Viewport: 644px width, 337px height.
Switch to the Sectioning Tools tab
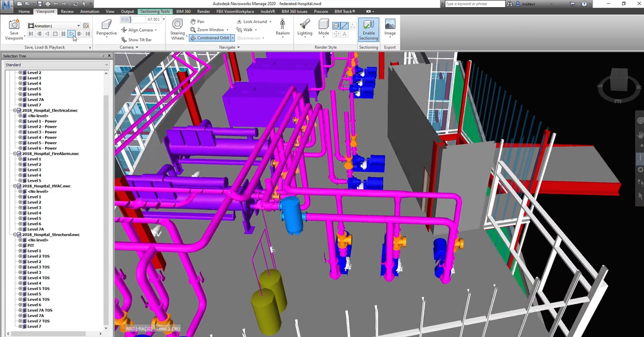coord(155,12)
